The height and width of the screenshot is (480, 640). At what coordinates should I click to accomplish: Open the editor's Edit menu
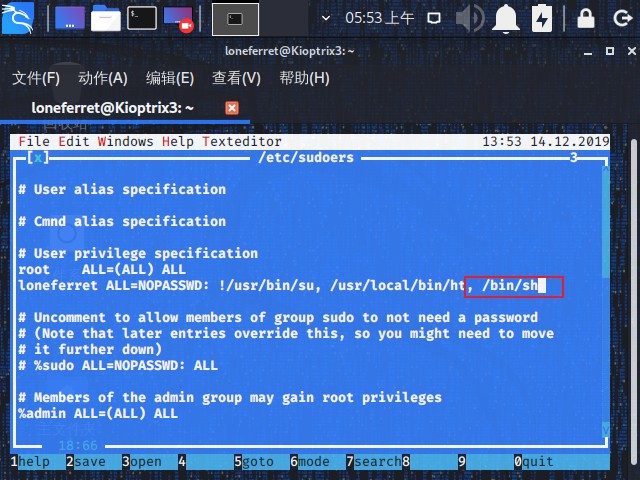[x=73, y=142]
